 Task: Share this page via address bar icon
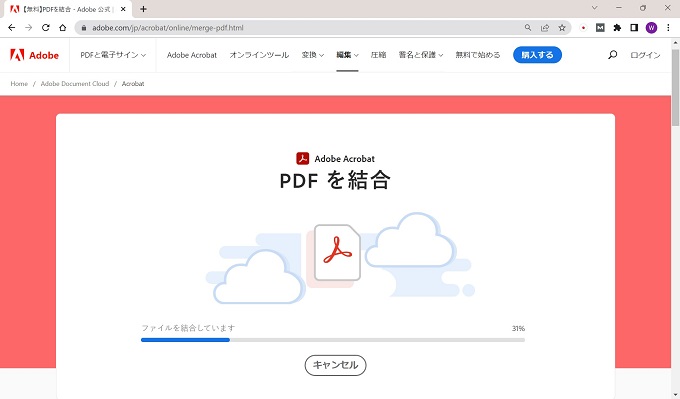(545, 28)
